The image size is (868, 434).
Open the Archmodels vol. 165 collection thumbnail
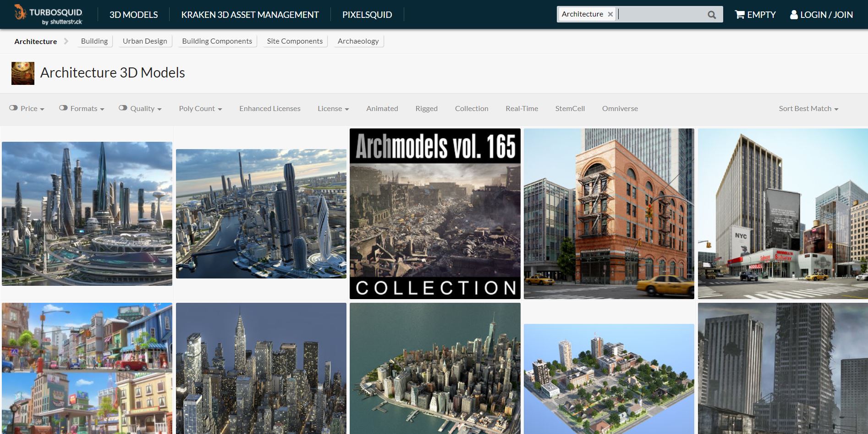click(435, 214)
